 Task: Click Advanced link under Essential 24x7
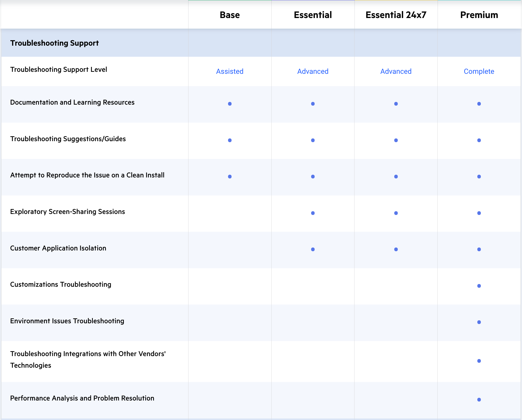coord(396,71)
